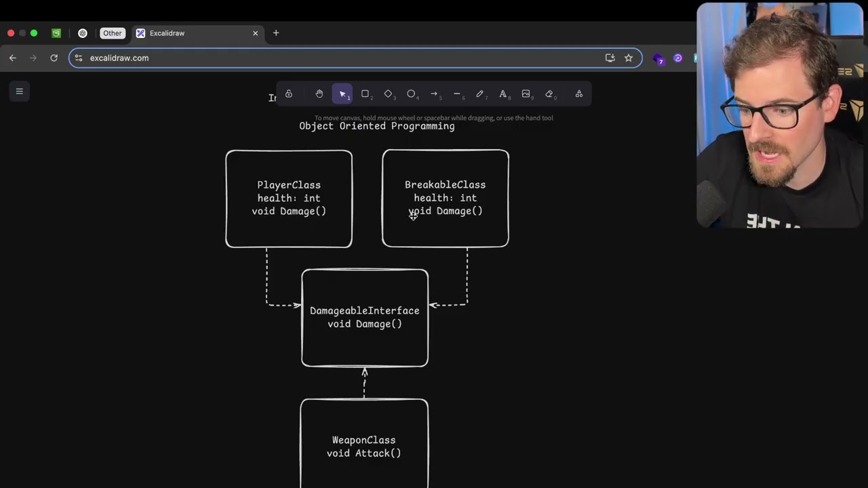Select the Line tool
The height and width of the screenshot is (488, 868).
[457, 94]
